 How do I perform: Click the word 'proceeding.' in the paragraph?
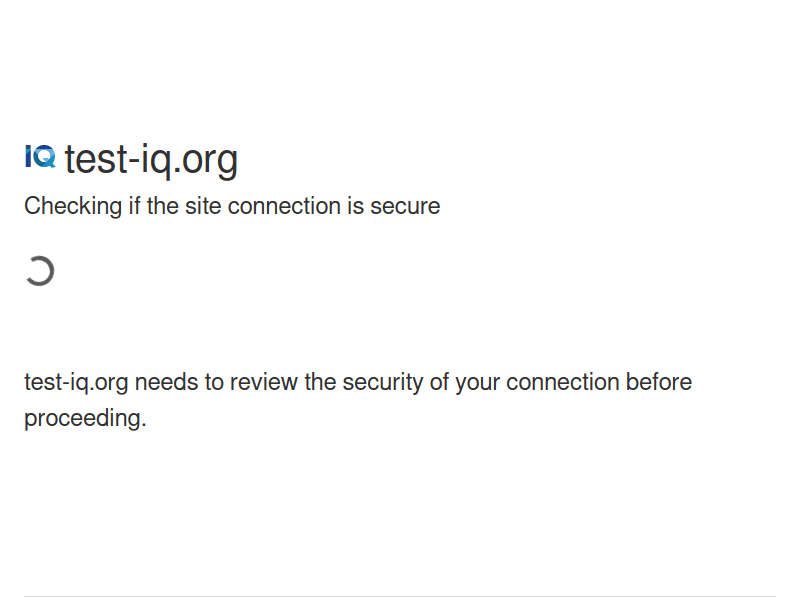pyautogui.click(x=85, y=418)
